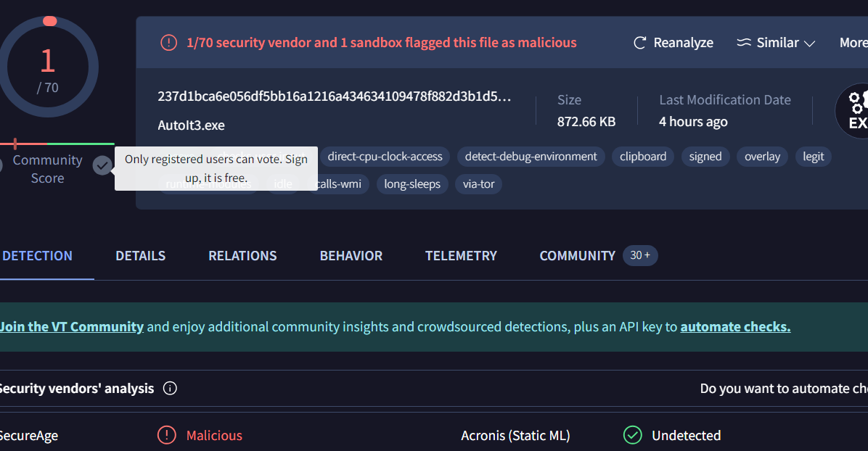The height and width of the screenshot is (451, 868).
Task: Switch to the DETAILS tab
Action: pos(141,256)
